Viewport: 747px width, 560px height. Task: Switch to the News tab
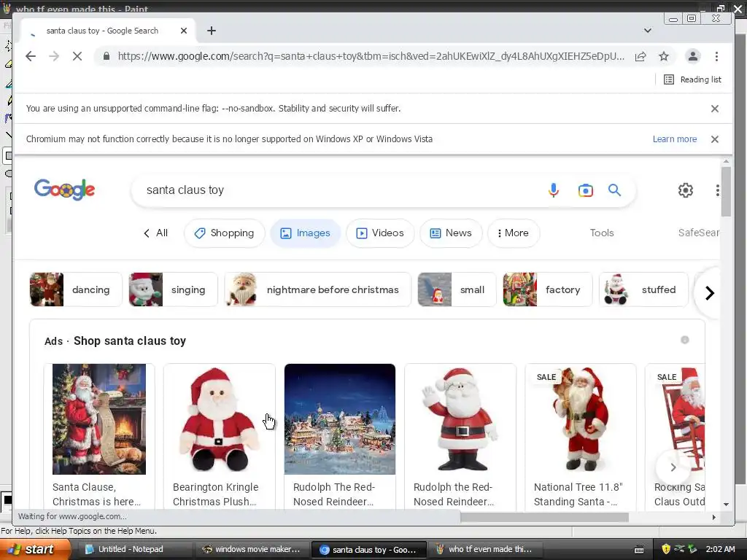(451, 233)
